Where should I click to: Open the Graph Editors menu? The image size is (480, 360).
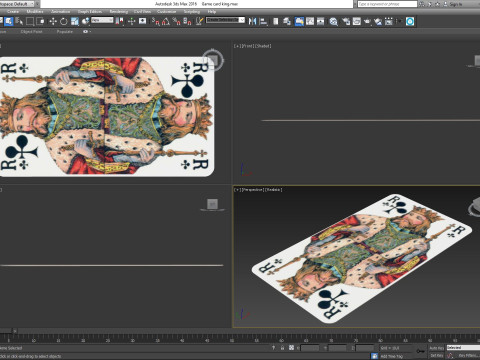tap(90, 12)
